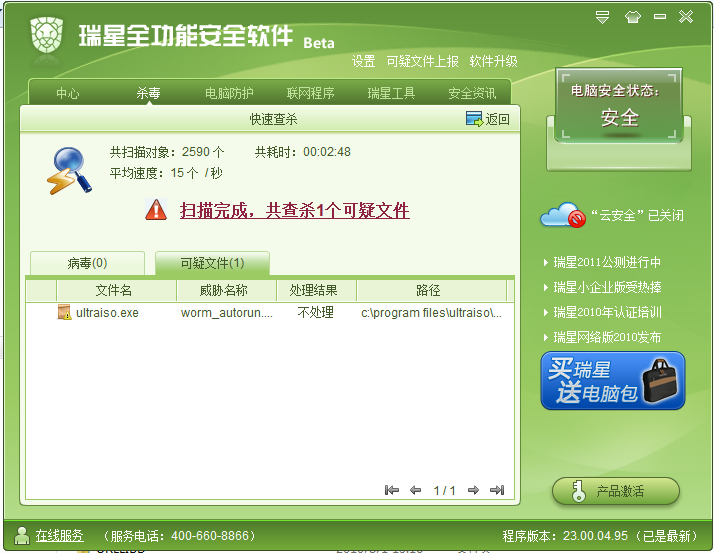Click the red warning triangle icon
The image size is (714, 553).
[156, 210]
